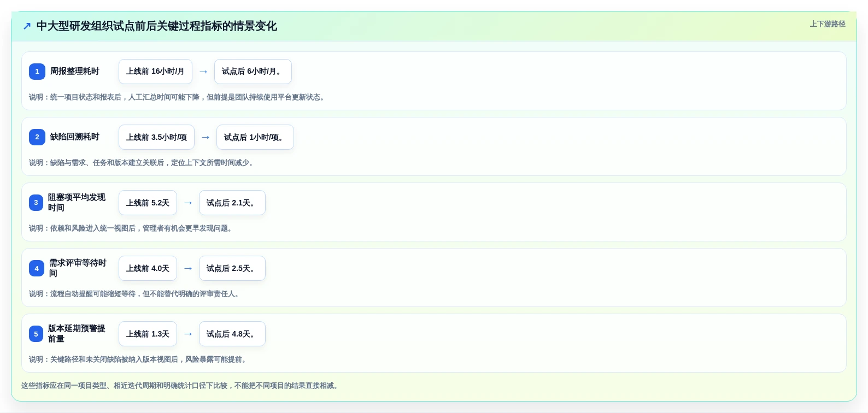Click the 试点后 4.8天 chip
The image size is (868, 413).
[x=232, y=334]
